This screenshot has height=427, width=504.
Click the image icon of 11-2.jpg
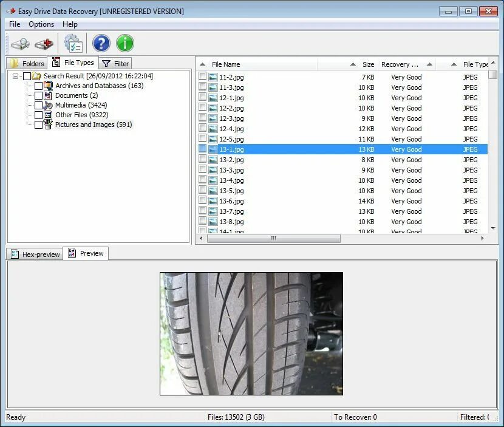click(213, 77)
